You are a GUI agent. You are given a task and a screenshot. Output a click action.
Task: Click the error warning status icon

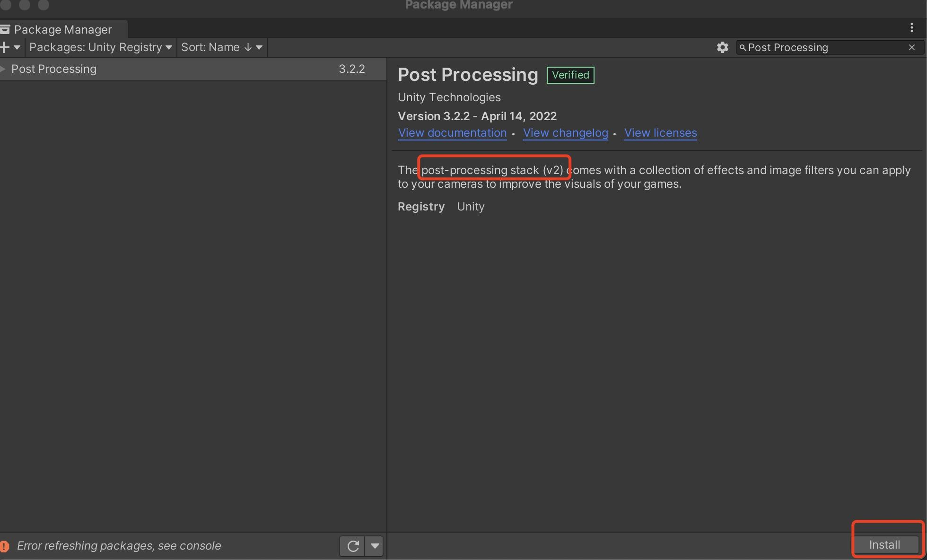pyautogui.click(x=4, y=546)
